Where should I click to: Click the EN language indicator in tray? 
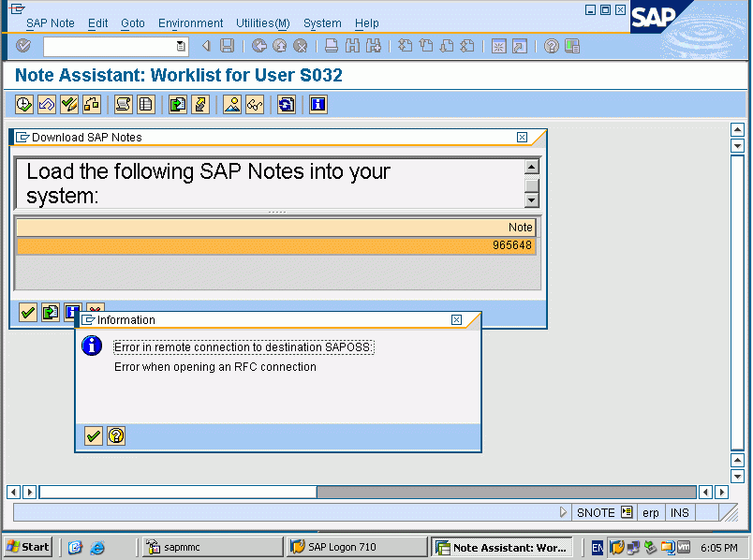point(597,547)
